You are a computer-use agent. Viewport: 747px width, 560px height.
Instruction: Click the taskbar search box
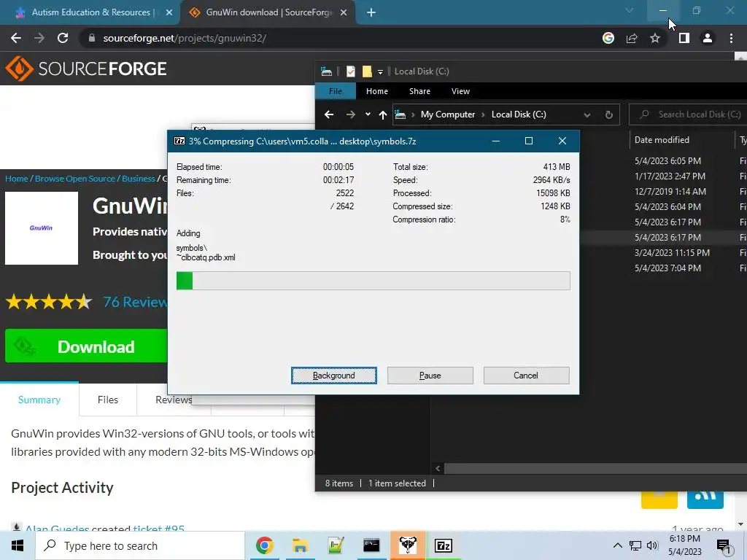140,545
